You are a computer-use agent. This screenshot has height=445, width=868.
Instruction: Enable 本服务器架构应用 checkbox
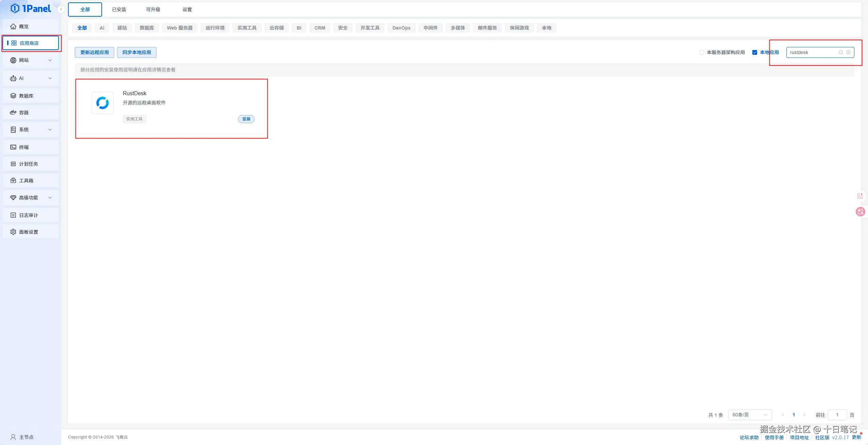[701, 52]
